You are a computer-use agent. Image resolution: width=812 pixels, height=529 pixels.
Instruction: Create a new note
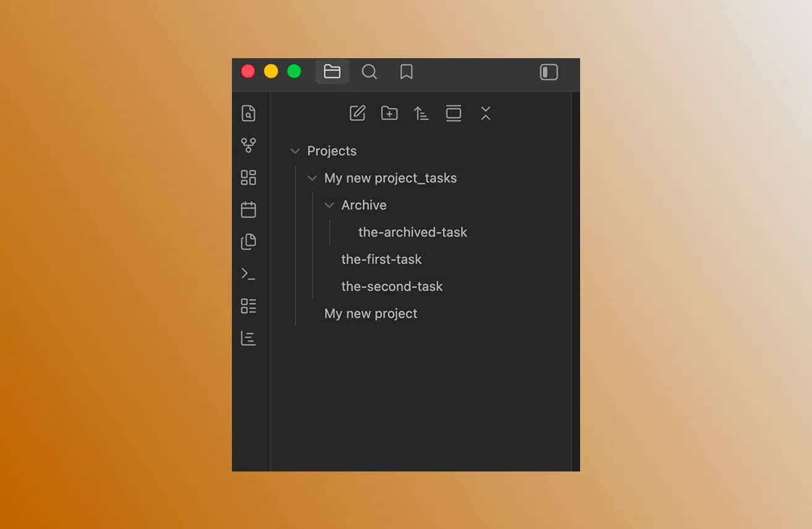point(357,113)
